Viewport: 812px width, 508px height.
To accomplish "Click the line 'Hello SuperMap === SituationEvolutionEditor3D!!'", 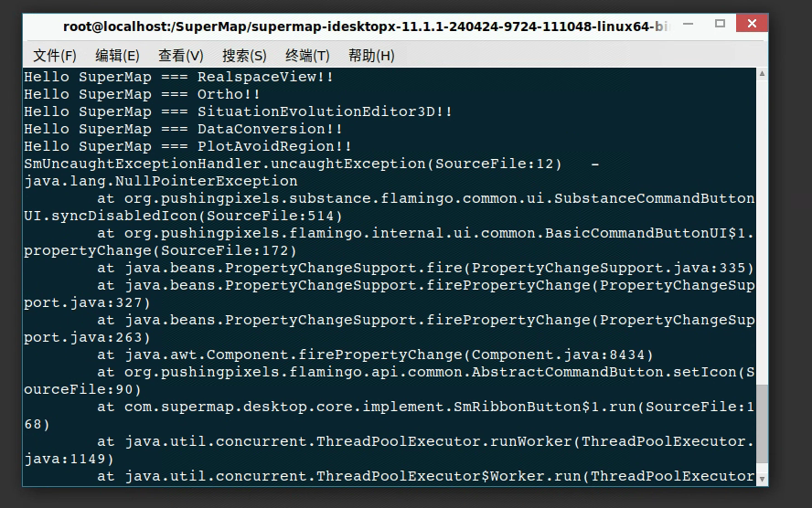I will point(239,111).
